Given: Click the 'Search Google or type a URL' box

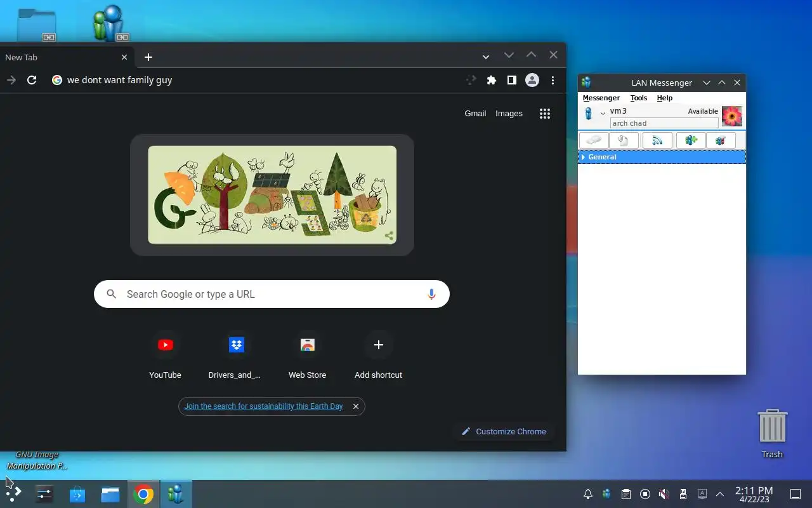Looking at the screenshot, I should pos(272,294).
